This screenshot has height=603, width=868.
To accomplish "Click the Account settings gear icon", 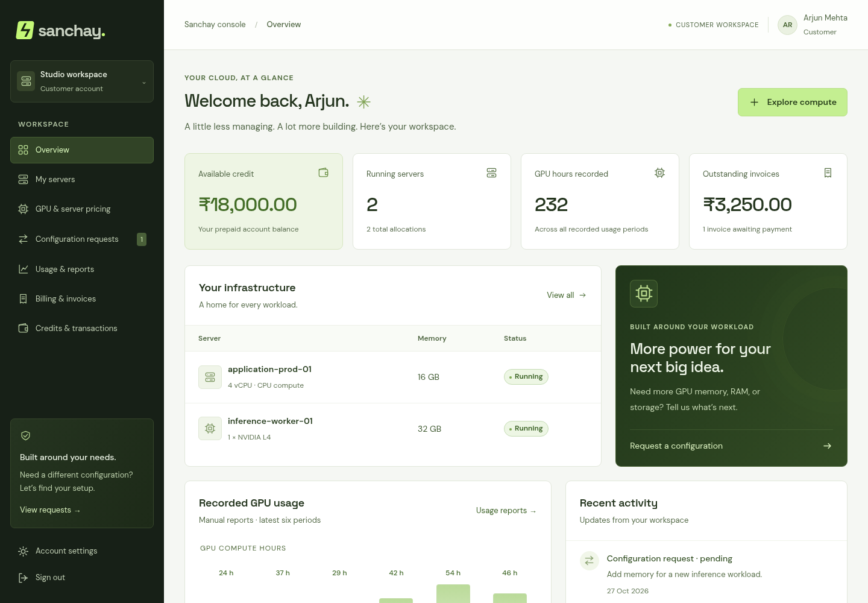I will [24, 551].
